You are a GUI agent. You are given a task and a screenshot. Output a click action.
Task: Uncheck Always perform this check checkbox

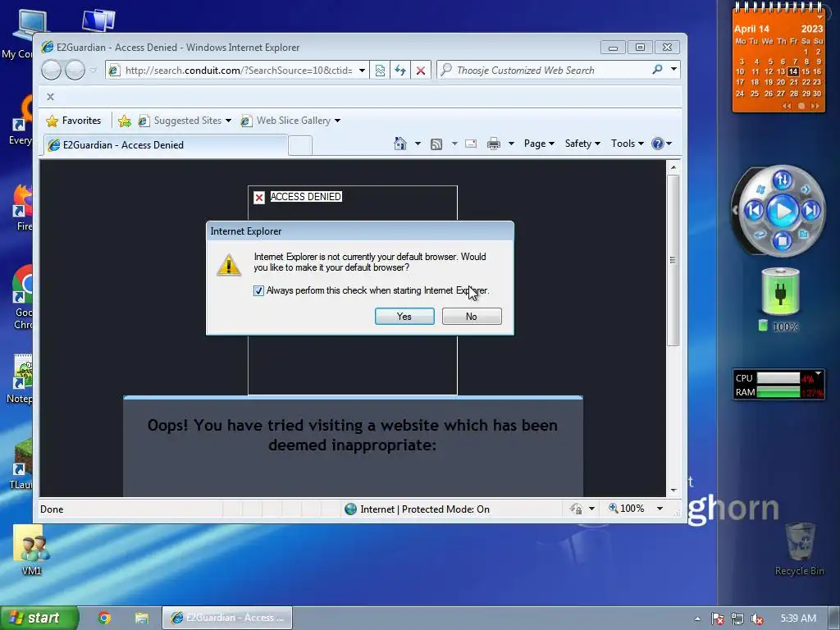tap(258, 291)
